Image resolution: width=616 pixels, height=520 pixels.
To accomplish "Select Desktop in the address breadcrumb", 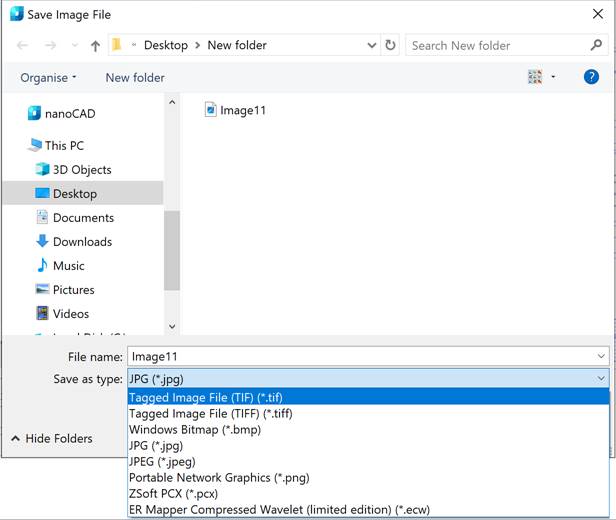I will click(166, 45).
